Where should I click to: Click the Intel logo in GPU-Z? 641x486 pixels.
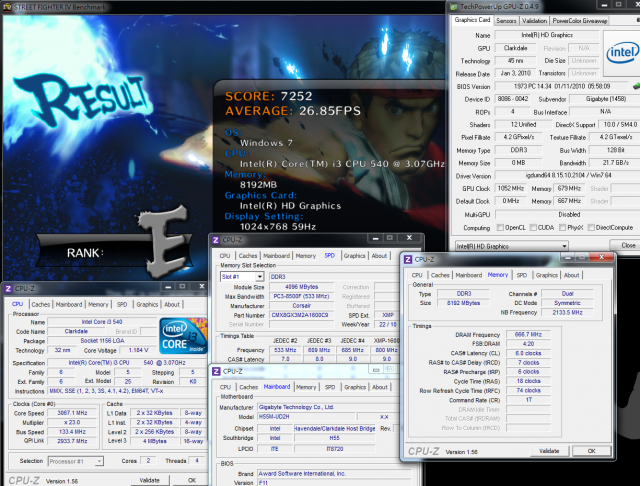click(622, 53)
